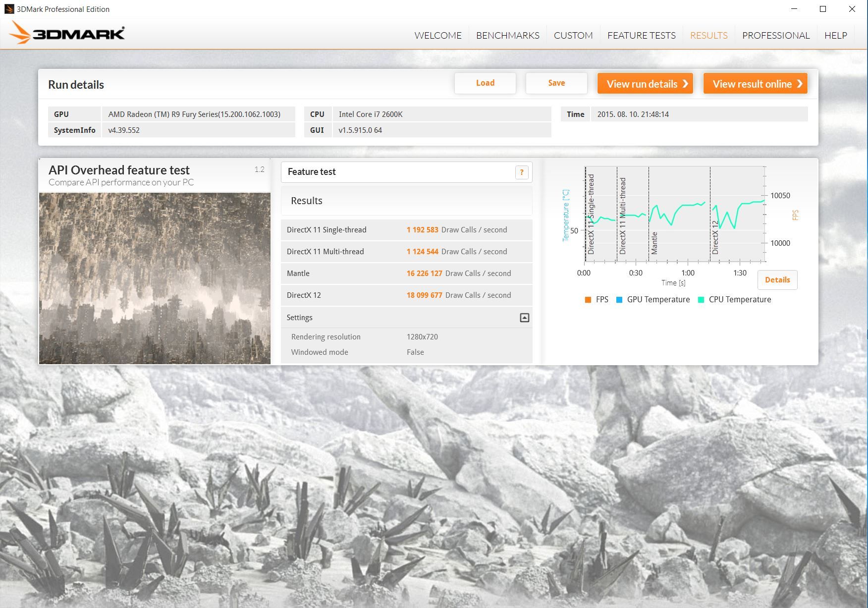Click the GUI version v1.5.915.0 64
The height and width of the screenshot is (608, 868).
pos(360,130)
